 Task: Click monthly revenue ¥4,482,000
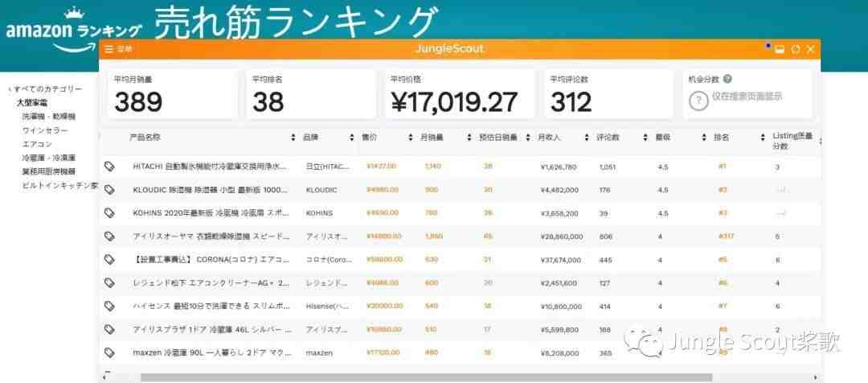(x=559, y=190)
